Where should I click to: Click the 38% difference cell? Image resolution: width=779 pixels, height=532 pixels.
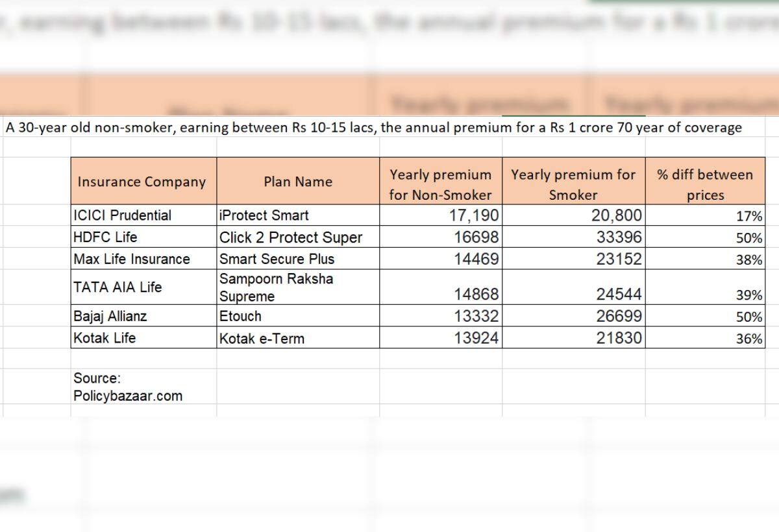pos(705,260)
